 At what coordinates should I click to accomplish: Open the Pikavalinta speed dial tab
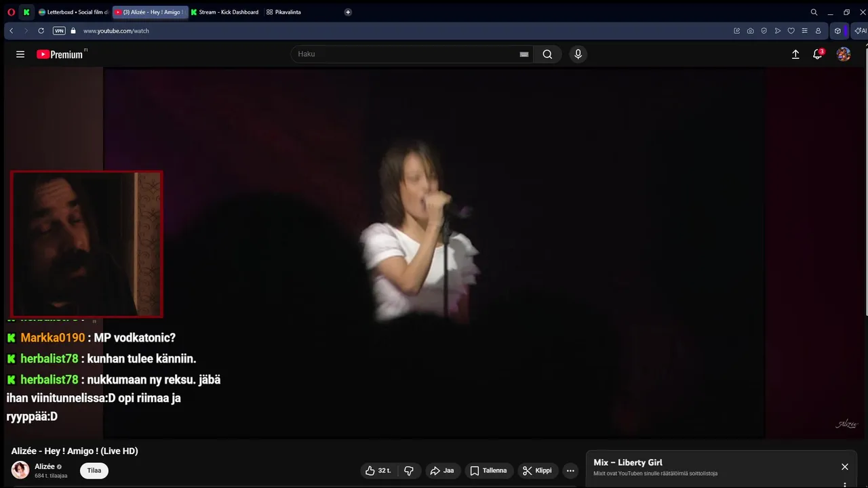284,12
